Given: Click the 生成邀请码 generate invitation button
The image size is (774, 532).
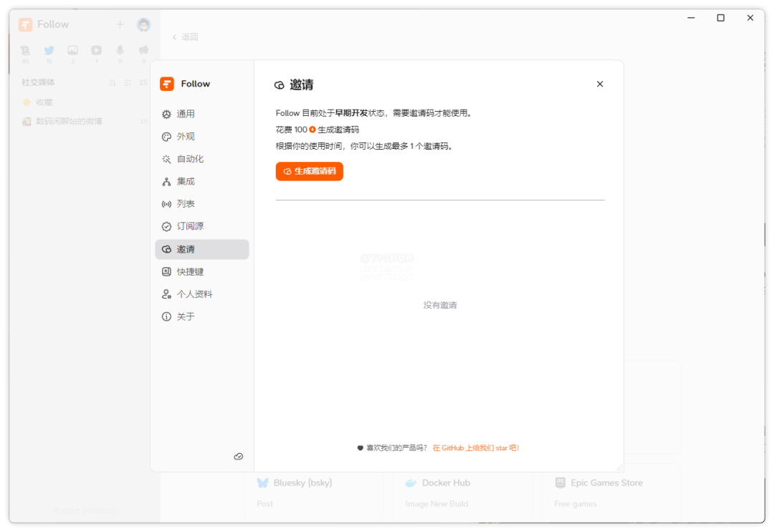Looking at the screenshot, I should coord(309,171).
